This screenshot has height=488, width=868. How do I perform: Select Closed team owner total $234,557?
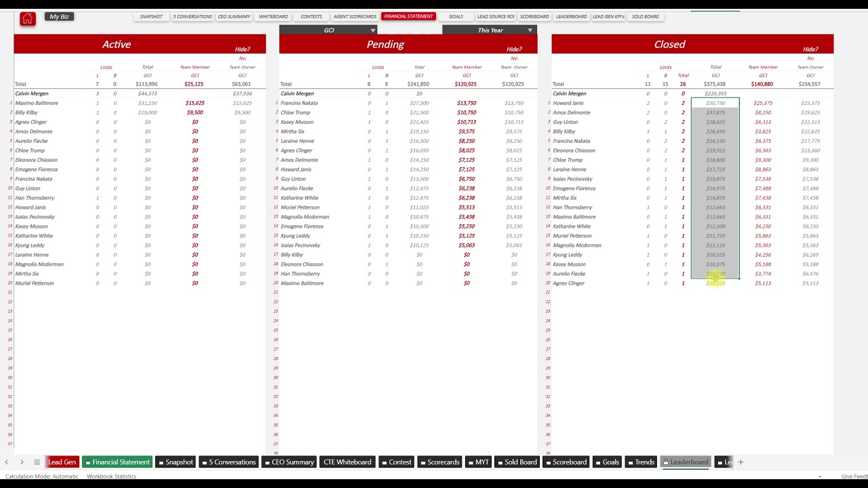[810, 84]
